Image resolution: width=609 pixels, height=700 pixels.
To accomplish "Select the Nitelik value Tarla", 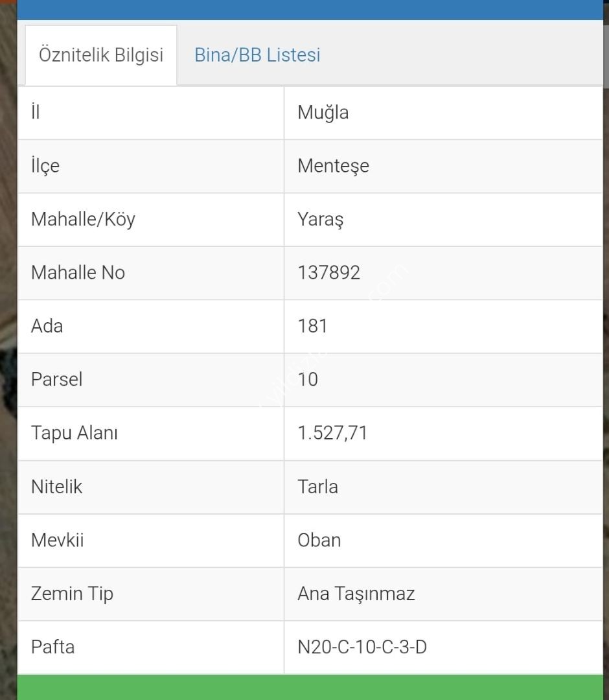I will 317,486.
